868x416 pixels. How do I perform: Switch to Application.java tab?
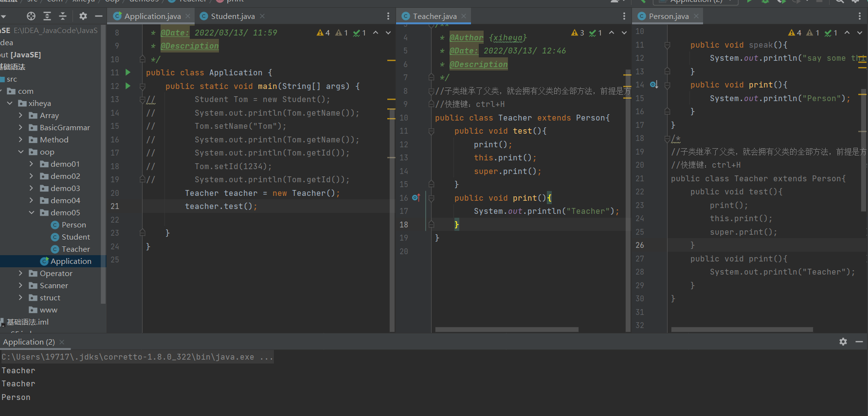click(152, 16)
